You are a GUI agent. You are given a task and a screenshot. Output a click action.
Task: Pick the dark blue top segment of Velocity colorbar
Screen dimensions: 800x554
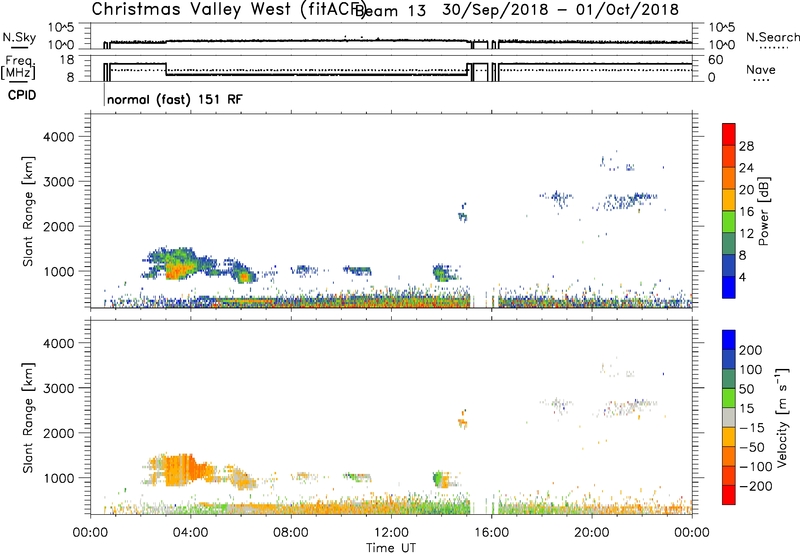(x=729, y=340)
